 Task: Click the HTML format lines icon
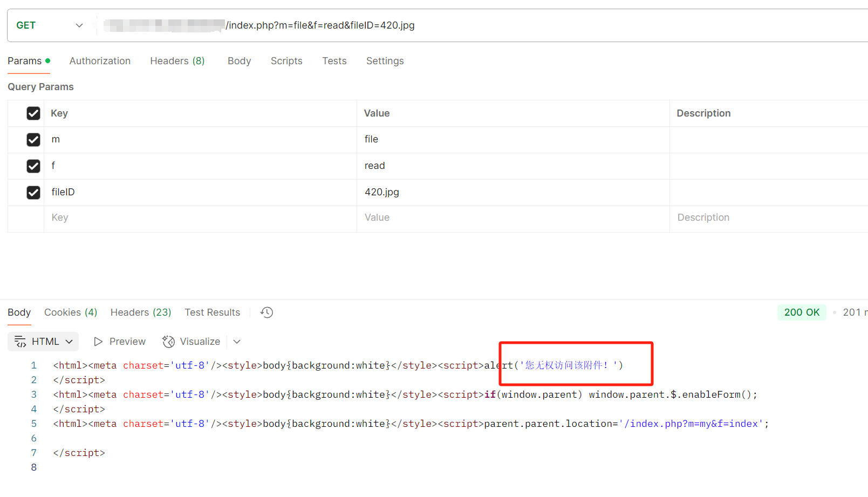tap(20, 342)
